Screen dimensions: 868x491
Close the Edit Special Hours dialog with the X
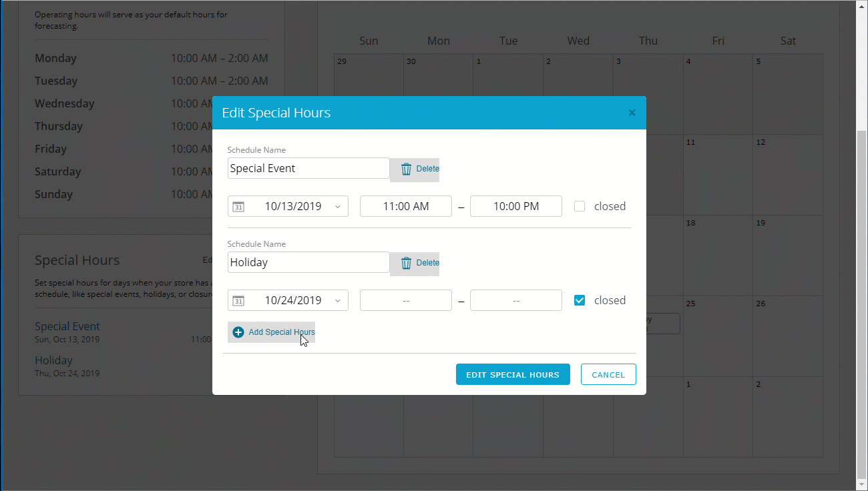click(x=632, y=113)
